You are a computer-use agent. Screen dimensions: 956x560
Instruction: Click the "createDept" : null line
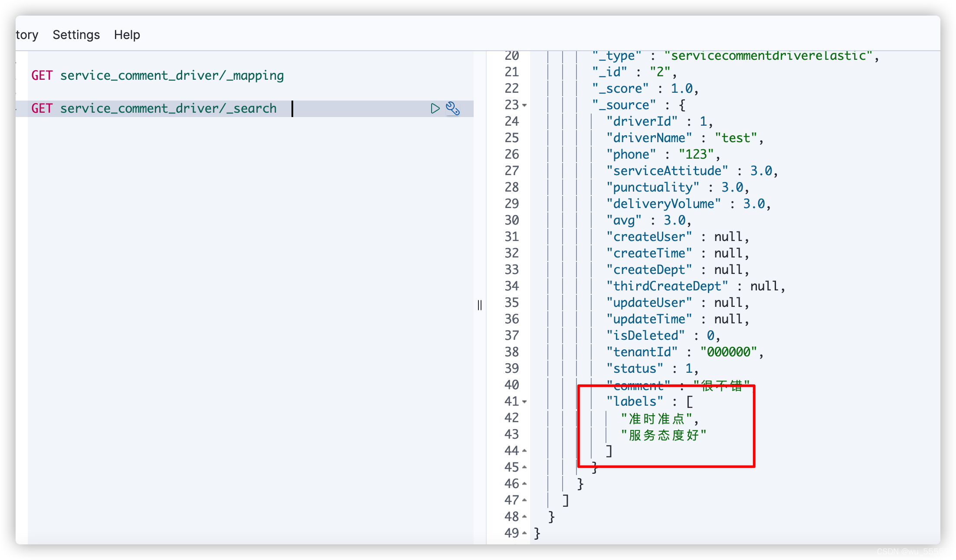coord(678,270)
